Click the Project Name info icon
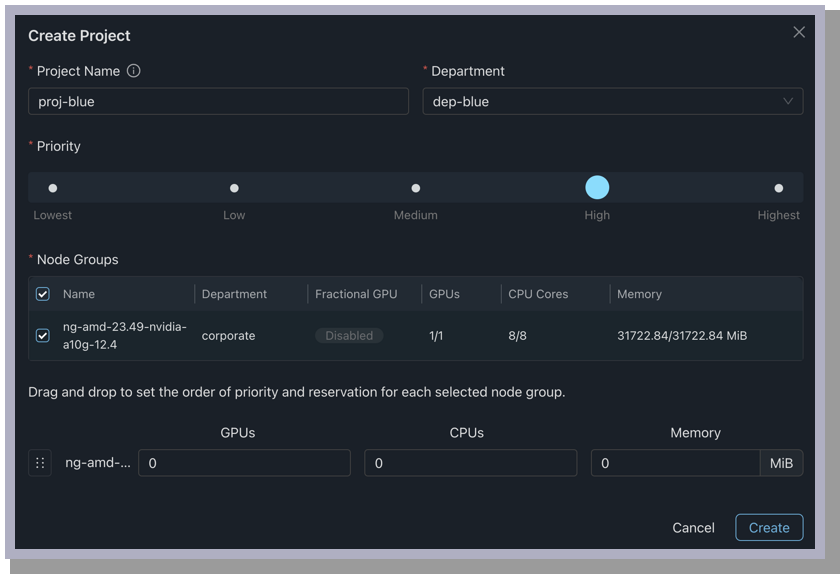The width and height of the screenshot is (840, 574). (x=134, y=71)
